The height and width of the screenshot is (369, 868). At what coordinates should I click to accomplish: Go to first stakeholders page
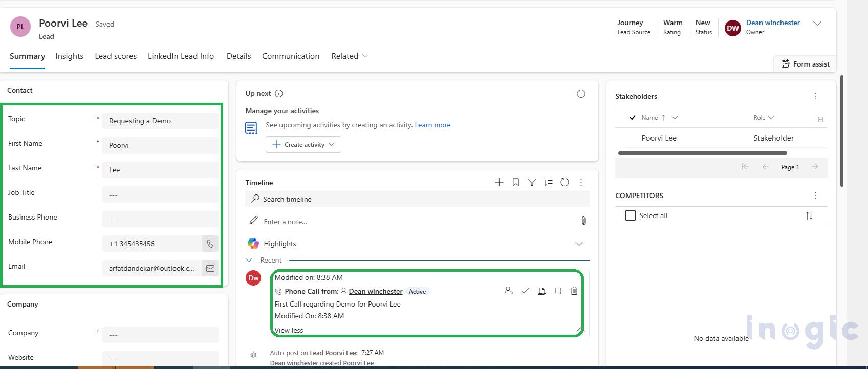[745, 167]
